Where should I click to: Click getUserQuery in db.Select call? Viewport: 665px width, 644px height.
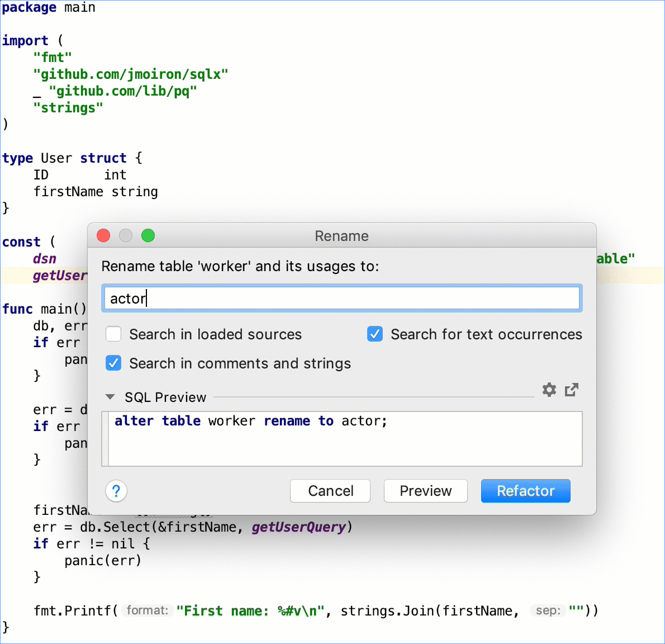tap(299, 527)
